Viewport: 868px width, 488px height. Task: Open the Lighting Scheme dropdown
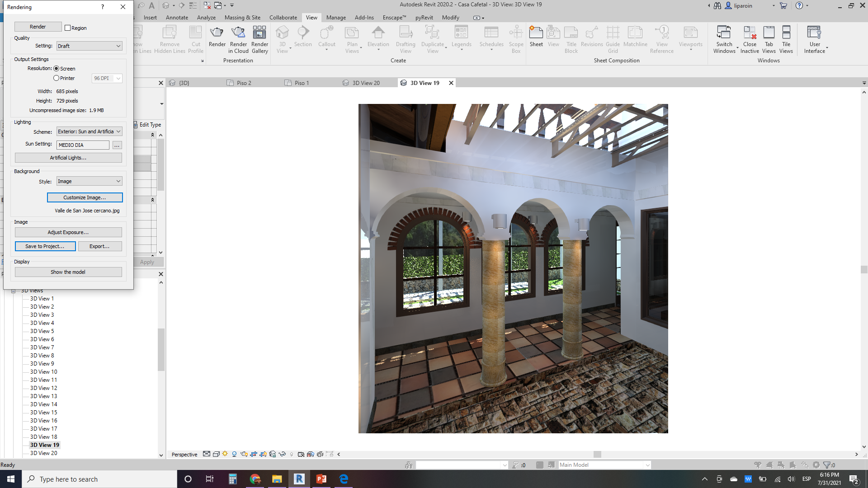(89, 131)
